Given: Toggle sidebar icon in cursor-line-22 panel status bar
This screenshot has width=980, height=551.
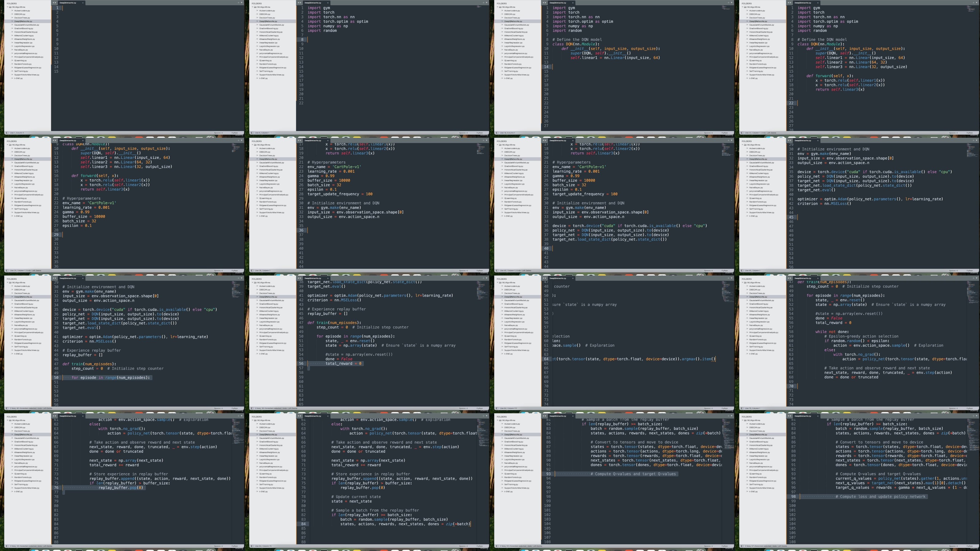Looking at the screenshot, I should coord(742,133).
